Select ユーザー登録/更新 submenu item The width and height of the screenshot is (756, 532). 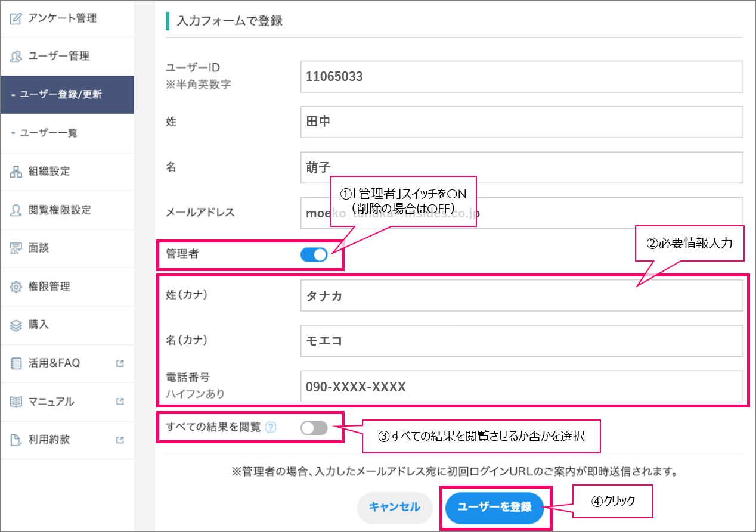tap(67, 95)
